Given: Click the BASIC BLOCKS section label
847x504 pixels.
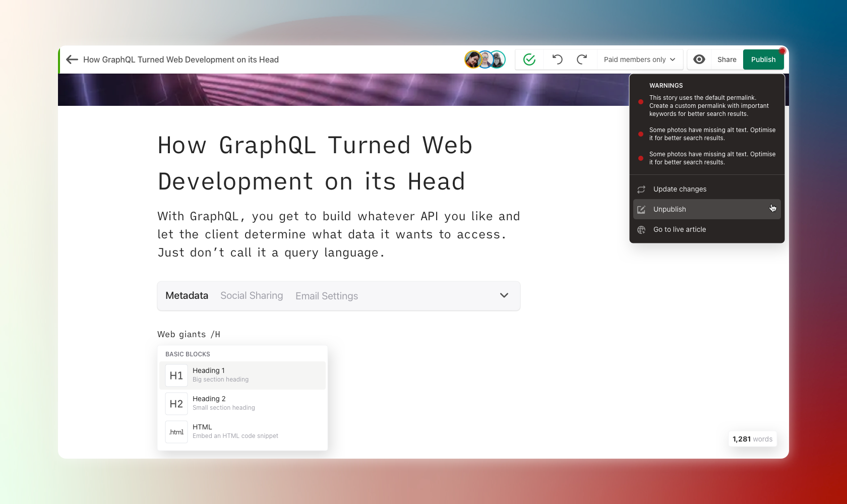Looking at the screenshot, I should pyautogui.click(x=188, y=354).
